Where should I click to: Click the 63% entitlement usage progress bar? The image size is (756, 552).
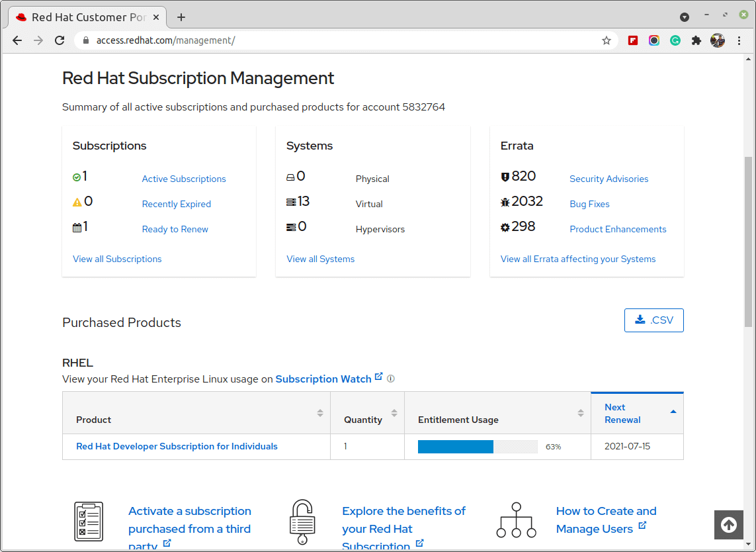[478, 446]
